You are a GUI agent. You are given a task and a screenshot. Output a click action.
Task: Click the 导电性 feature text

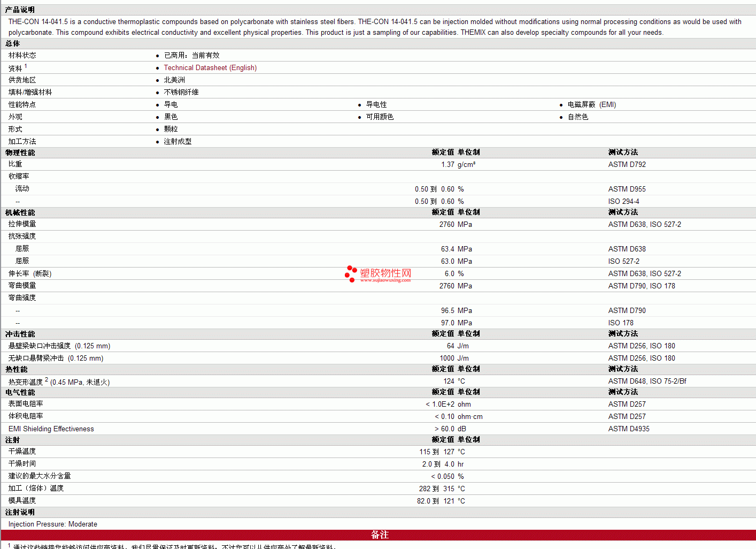click(376, 105)
